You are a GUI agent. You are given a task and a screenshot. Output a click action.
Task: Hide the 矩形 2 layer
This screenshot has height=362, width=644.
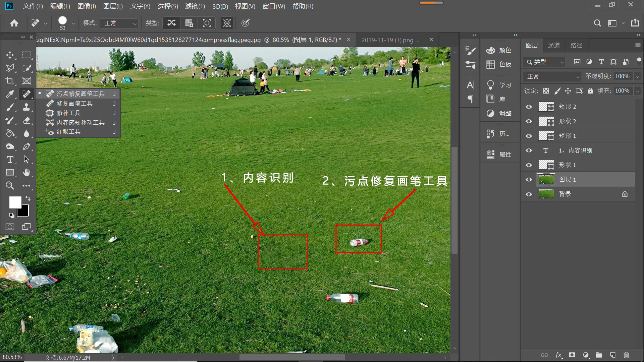(529, 107)
